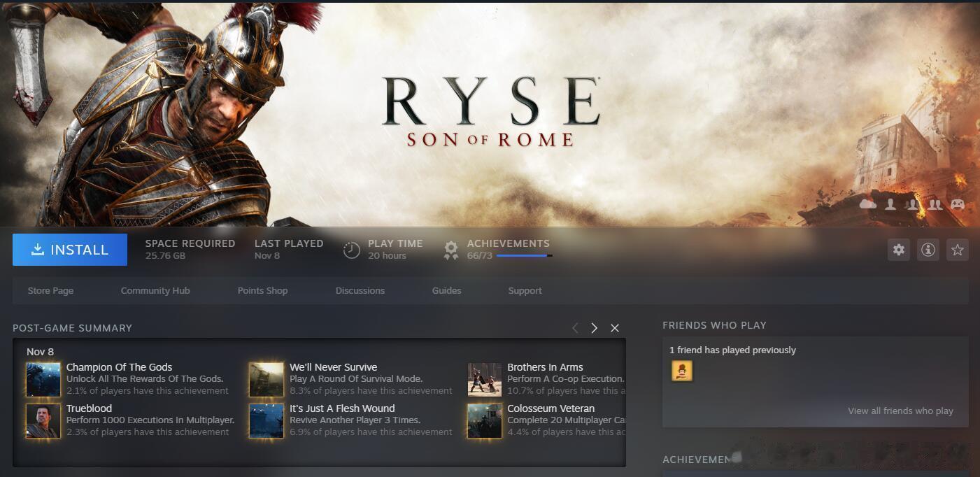Click 'Perform 1000 Executions In Multiplayer.' description
This screenshot has height=477, width=980.
pos(150,420)
